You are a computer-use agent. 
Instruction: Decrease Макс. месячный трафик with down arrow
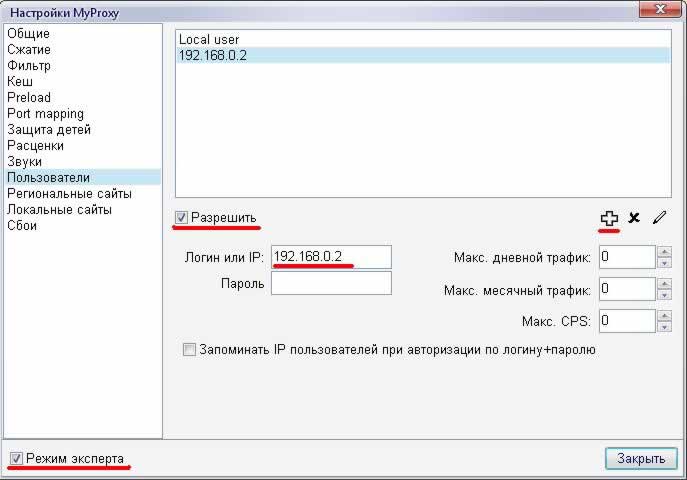[x=665, y=295]
